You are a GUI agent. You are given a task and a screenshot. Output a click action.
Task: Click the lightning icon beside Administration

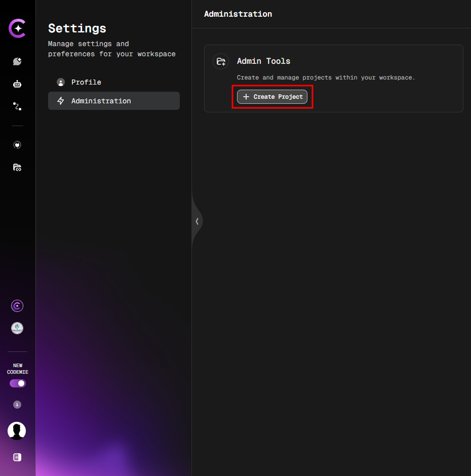pos(61,101)
